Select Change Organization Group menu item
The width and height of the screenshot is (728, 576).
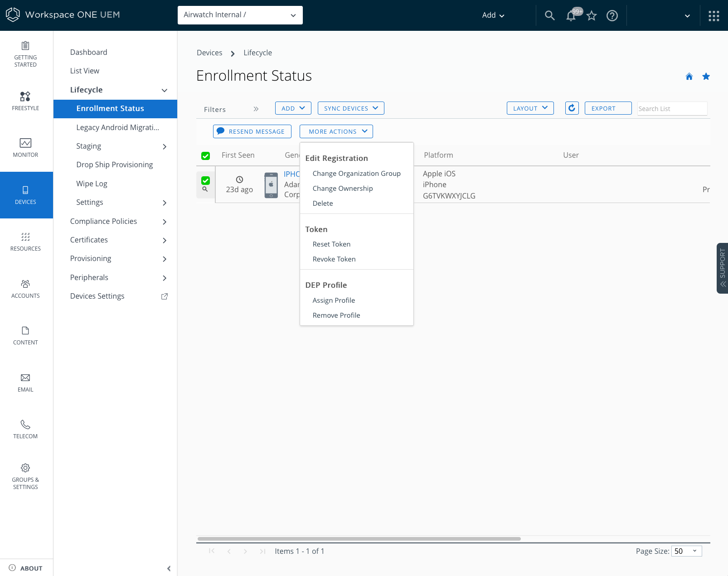pos(356,174)
